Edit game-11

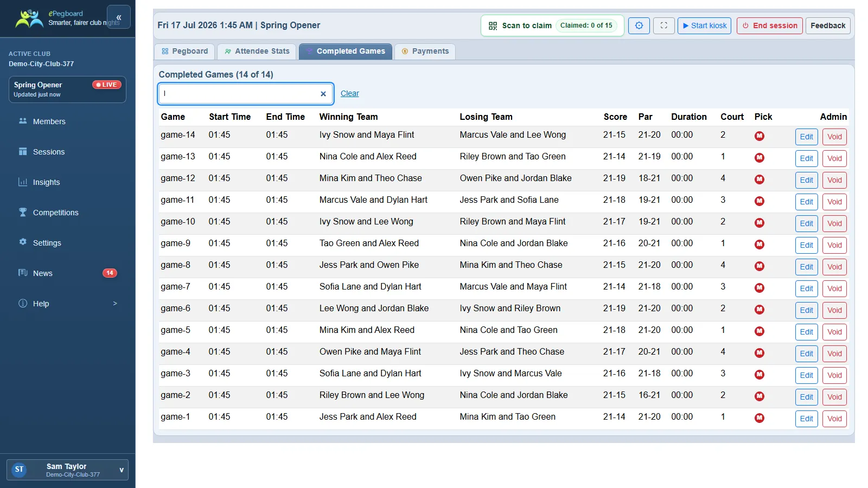click(807, 202)
